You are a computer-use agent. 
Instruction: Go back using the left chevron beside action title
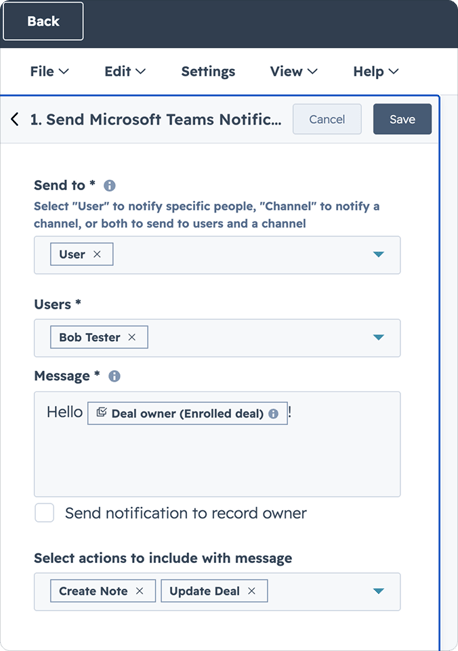15,119
